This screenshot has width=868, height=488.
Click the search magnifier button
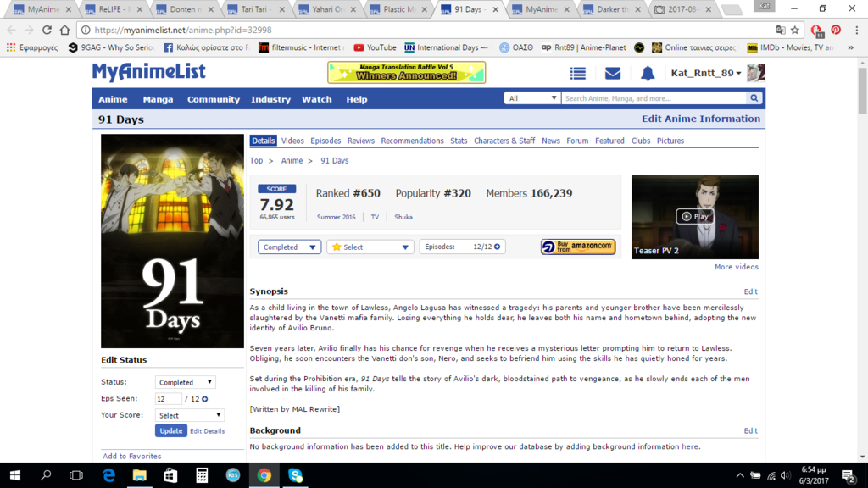(754, 98)
